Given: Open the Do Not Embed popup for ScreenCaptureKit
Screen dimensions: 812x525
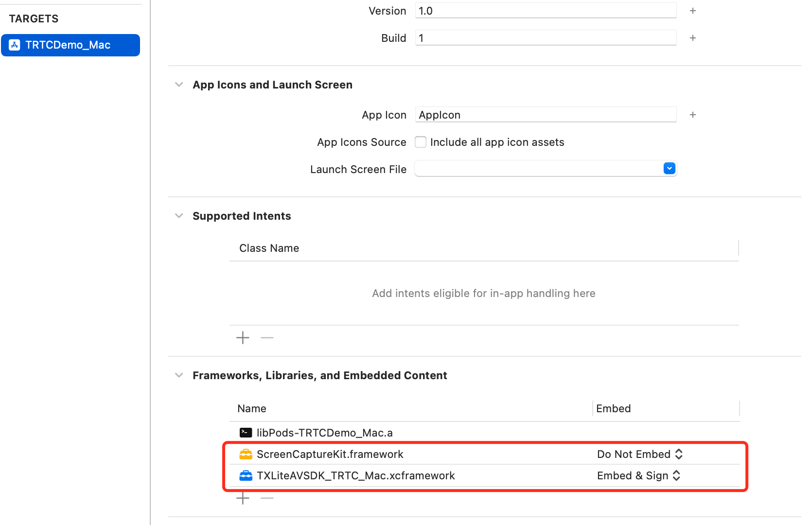Looking at the screenshot, I should pos(640,455).
